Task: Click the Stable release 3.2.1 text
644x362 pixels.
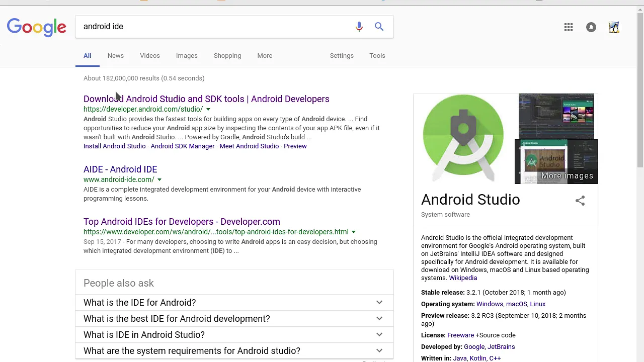Action: (x=494, y=293)
